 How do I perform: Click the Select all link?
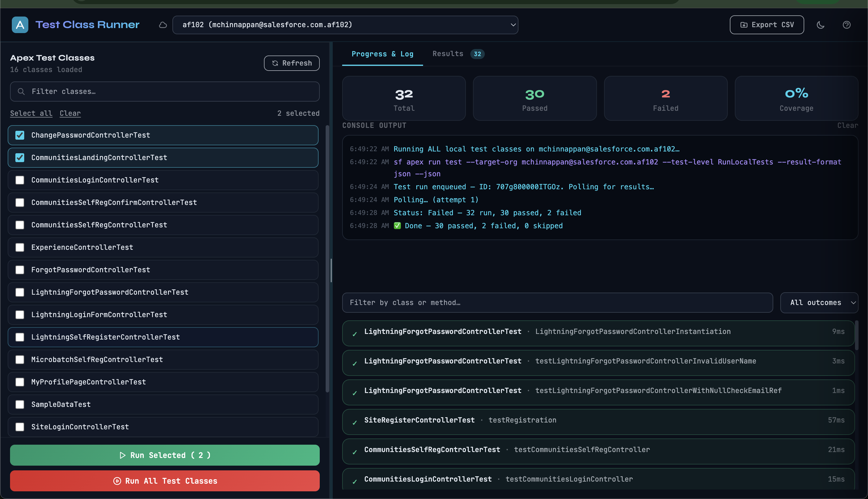tap(31, 113)
